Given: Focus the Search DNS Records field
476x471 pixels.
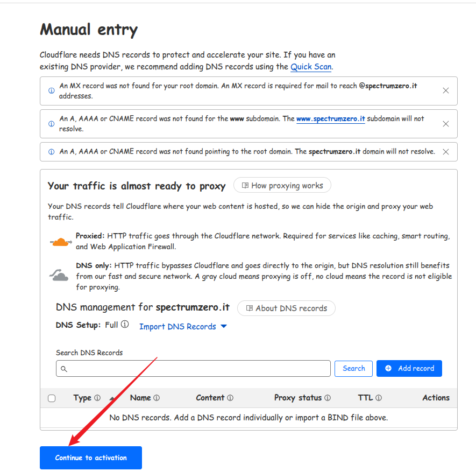Looking at the screenshot, I should click(194, 369).
